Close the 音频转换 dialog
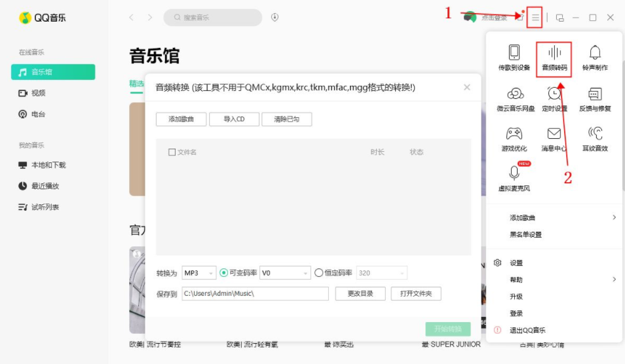625x364 pixels. click(x=466, y=87)
